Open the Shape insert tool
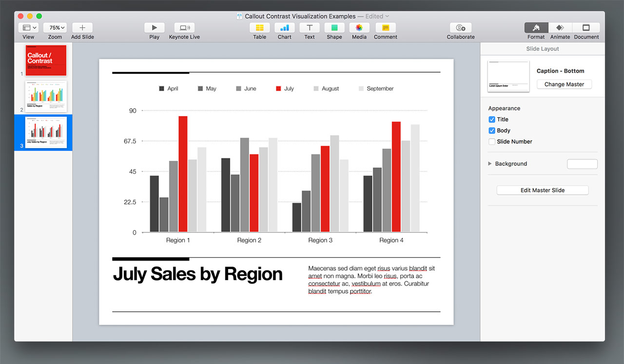The width and height of the screenshot is (624, 364). pos(334,28)
